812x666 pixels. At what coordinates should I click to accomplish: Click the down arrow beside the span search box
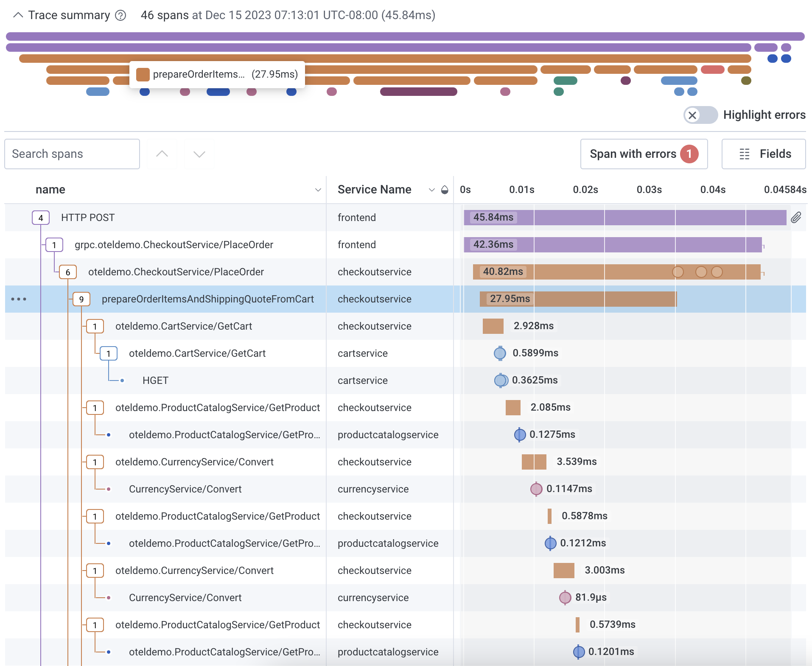coord(199,154)
